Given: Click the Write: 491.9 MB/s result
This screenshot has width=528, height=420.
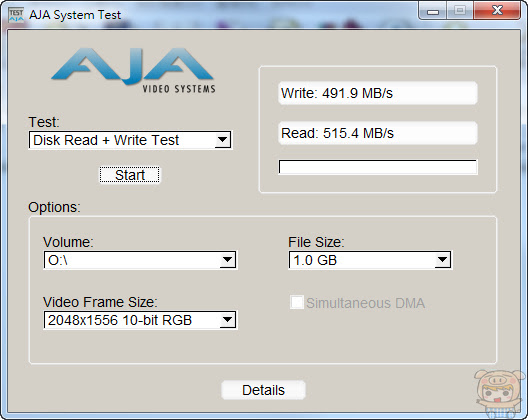Looking at the screenshot, I should click(x=378, y=93).
